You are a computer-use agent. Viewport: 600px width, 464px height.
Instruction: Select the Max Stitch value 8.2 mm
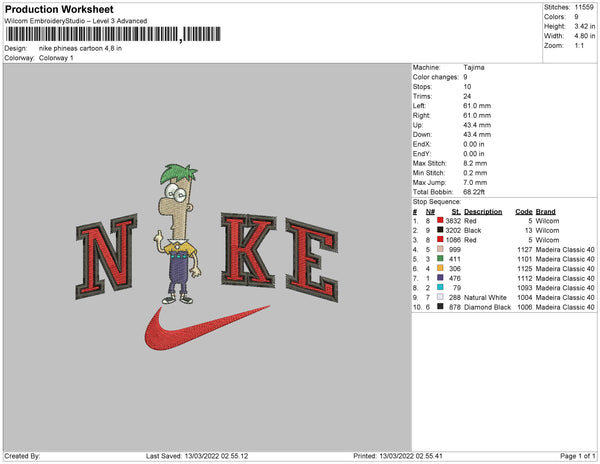pyautogui.click(x=475, y=163)
